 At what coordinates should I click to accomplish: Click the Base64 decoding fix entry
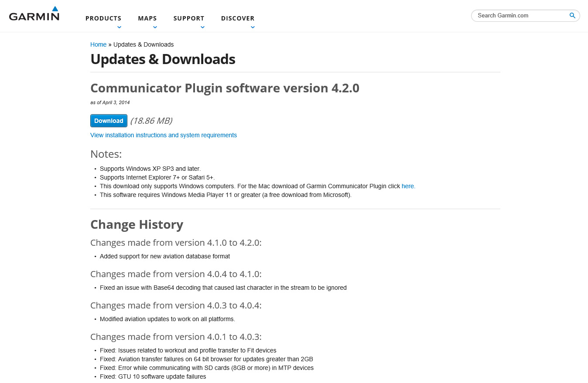(x=223, y=288)
